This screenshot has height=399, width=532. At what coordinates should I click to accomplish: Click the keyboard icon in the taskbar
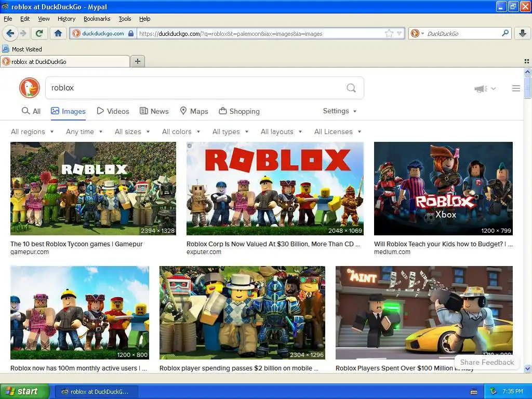point(474,392)
